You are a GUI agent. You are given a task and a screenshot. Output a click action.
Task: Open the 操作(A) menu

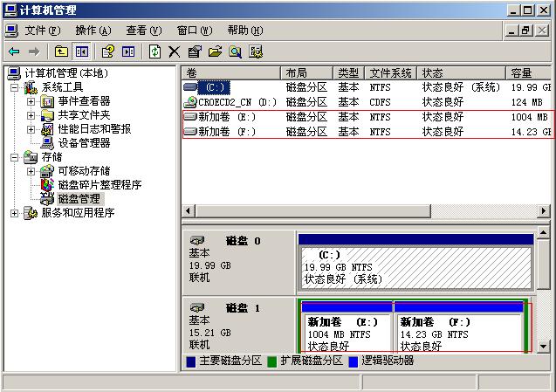click(x=93, y=30)
